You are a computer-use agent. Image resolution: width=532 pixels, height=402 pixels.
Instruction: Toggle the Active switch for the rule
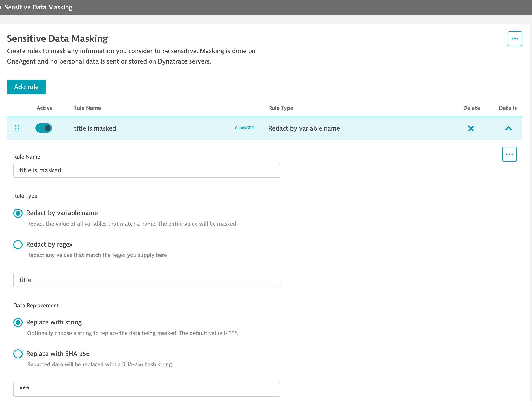click(x=44, y=128)
